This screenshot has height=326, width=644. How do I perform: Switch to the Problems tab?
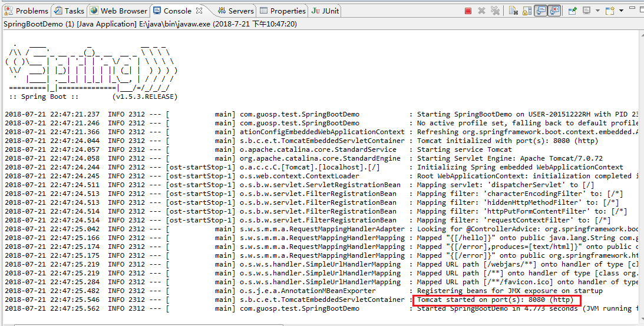27,11
